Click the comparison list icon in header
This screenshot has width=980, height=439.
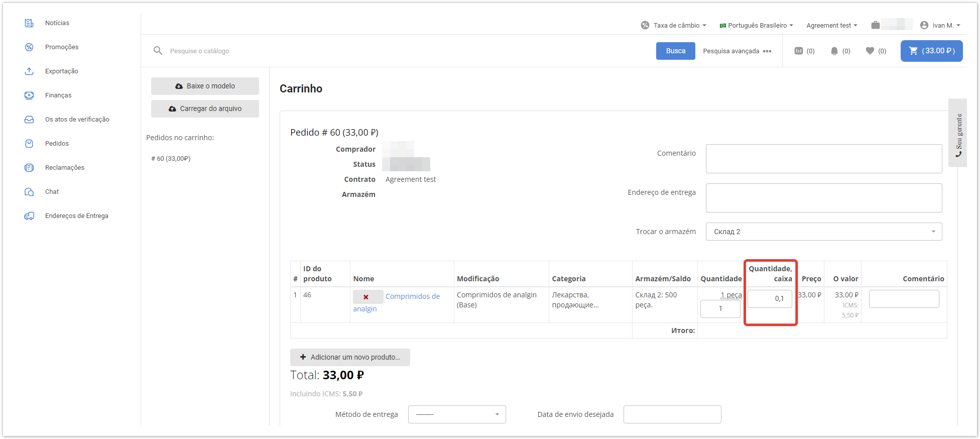click(x=798, y=51)
